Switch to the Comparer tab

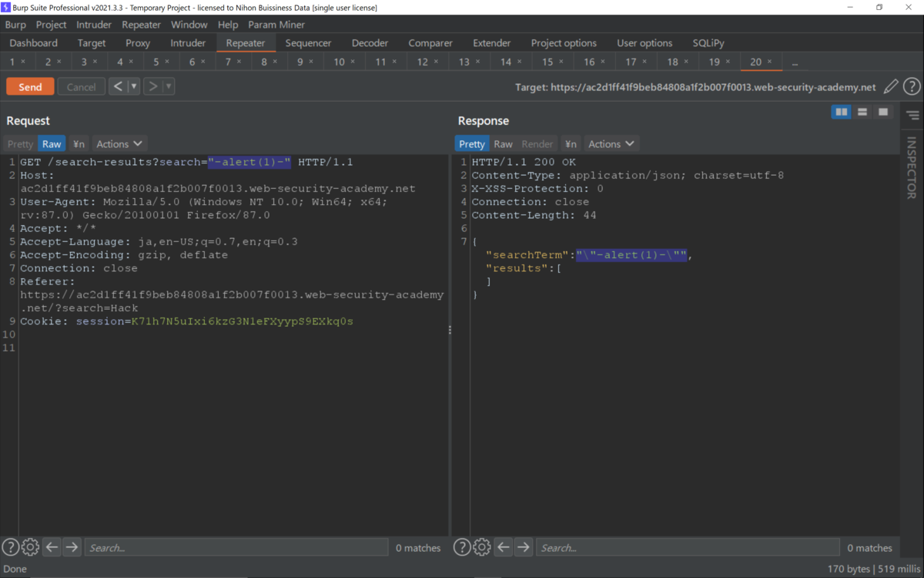(x=430, y=43)
